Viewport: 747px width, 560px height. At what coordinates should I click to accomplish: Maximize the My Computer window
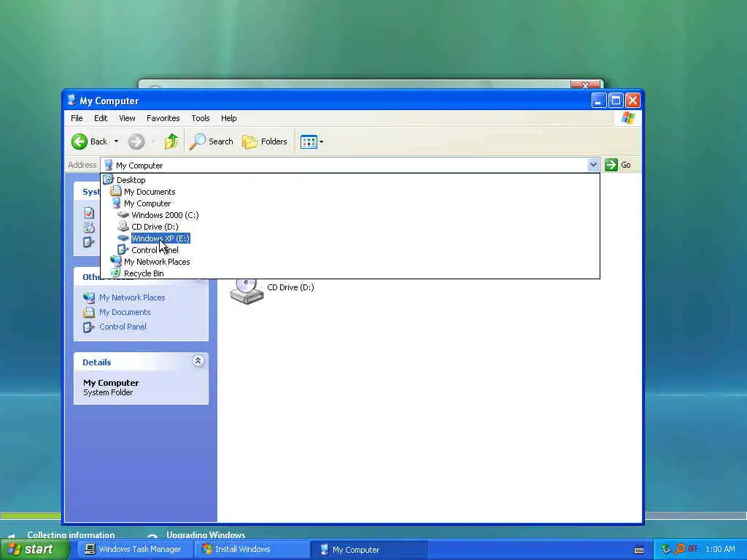[x=616, y=101]
